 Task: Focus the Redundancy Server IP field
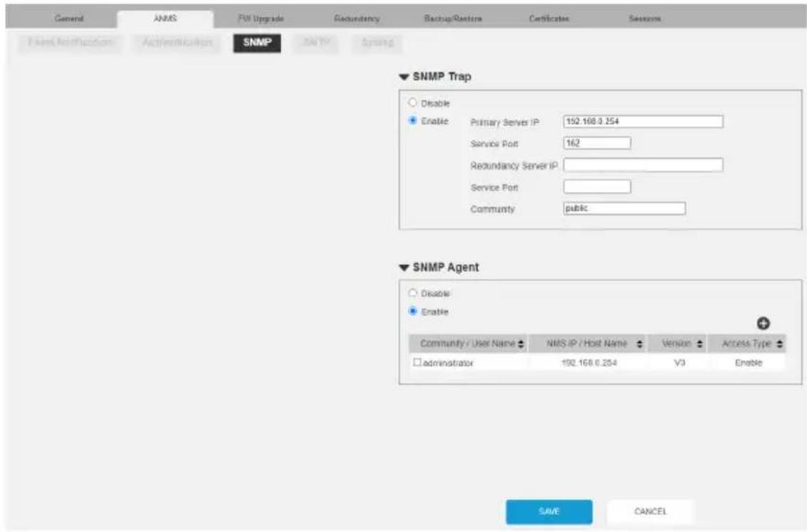pyautogui.click(x=643, y=165)
